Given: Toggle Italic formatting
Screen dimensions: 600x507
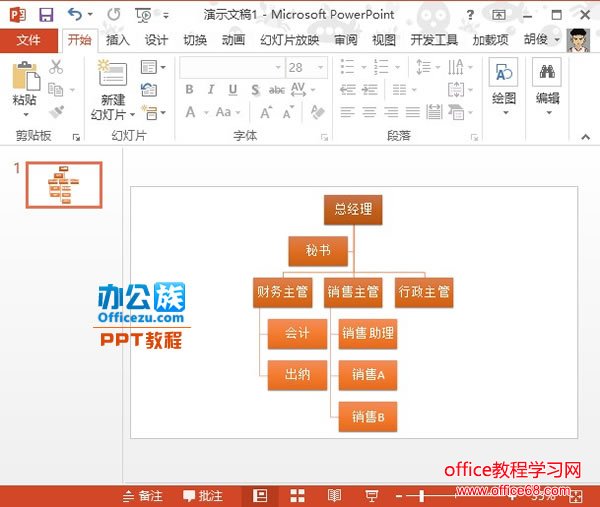Looking at the screenshot, I should [x=211, y=90].
